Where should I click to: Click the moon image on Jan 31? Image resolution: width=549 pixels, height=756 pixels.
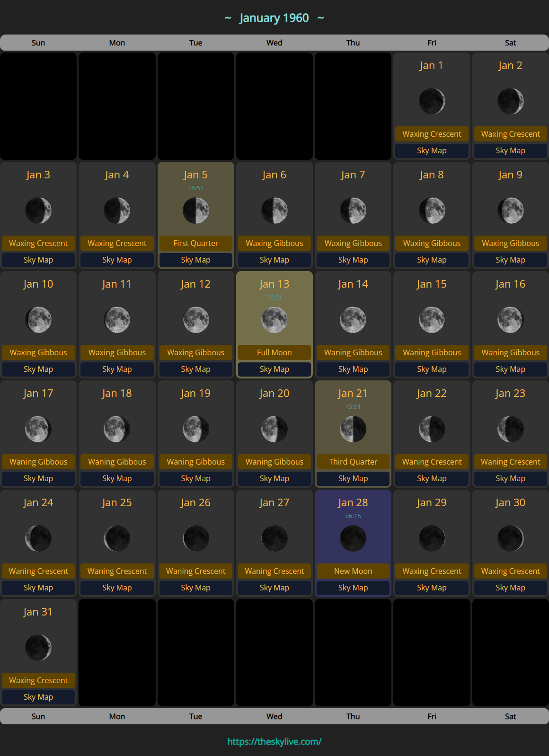point(38,648)
